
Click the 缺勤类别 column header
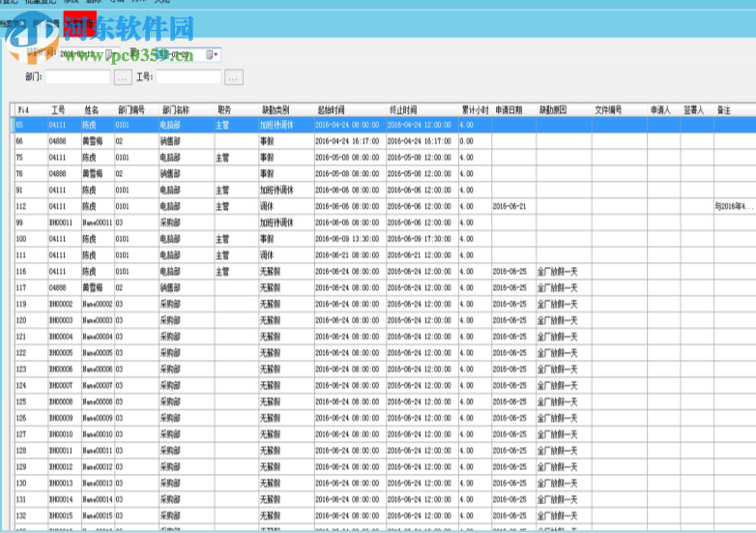[x=276, y=110]
